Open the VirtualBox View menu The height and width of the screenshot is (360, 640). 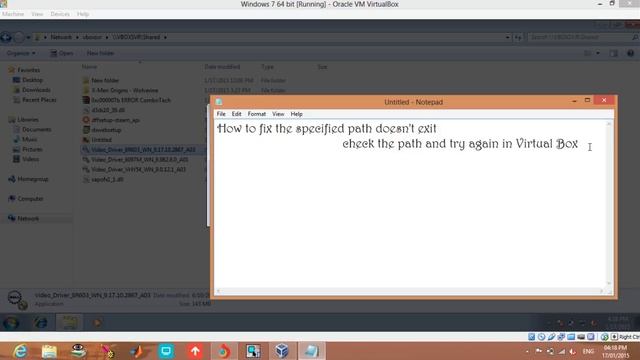pyautogui.click(x=37, y=14)
